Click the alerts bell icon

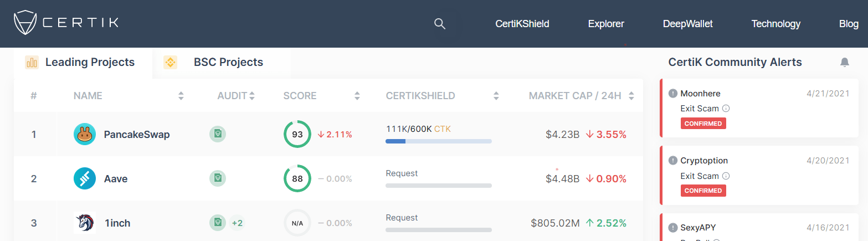tap(844, 62)
